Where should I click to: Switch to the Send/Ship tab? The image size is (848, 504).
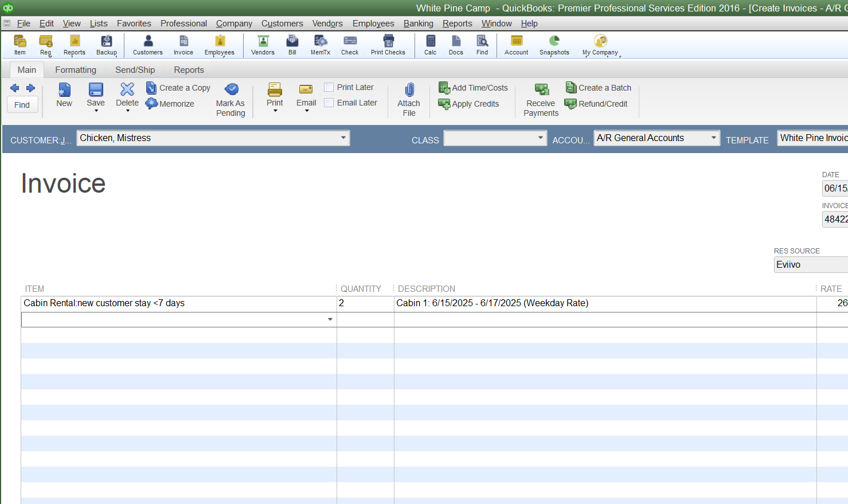[x=135, y=70]
